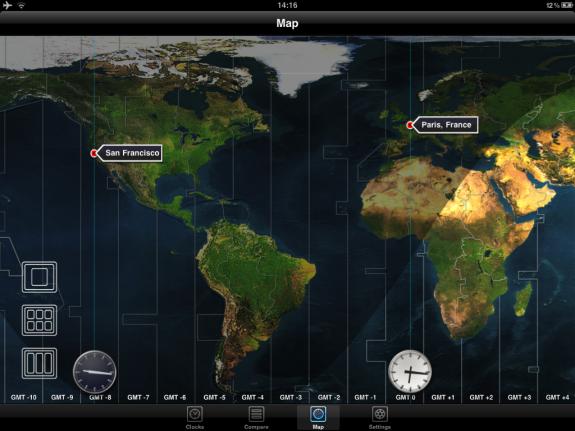The image size is (575, 431).
Task: Tap the GMT +4 time zone label
Action: (557, 397)
